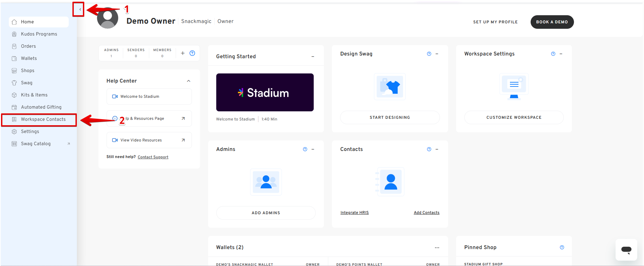The image size is (644, 266).
Task: Click the Pinned Shop help icon
Action: coord(562,247)
